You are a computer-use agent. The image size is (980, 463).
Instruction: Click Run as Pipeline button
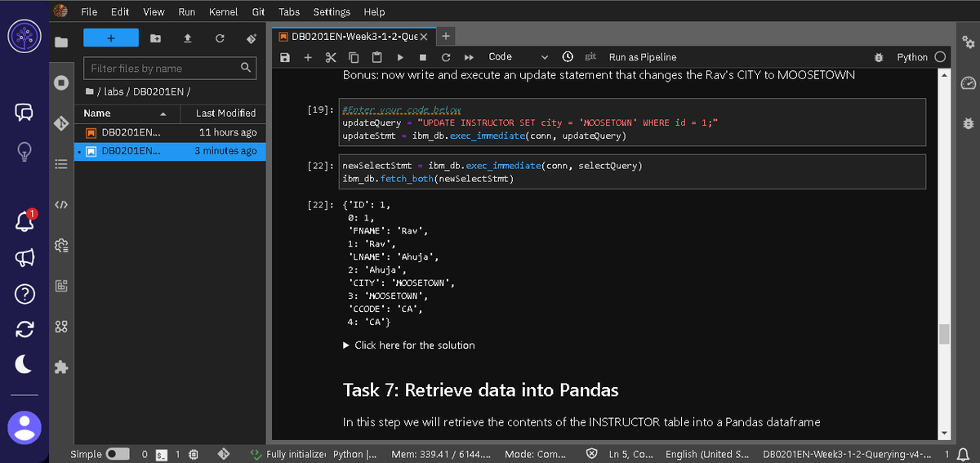tap(643, 57)
